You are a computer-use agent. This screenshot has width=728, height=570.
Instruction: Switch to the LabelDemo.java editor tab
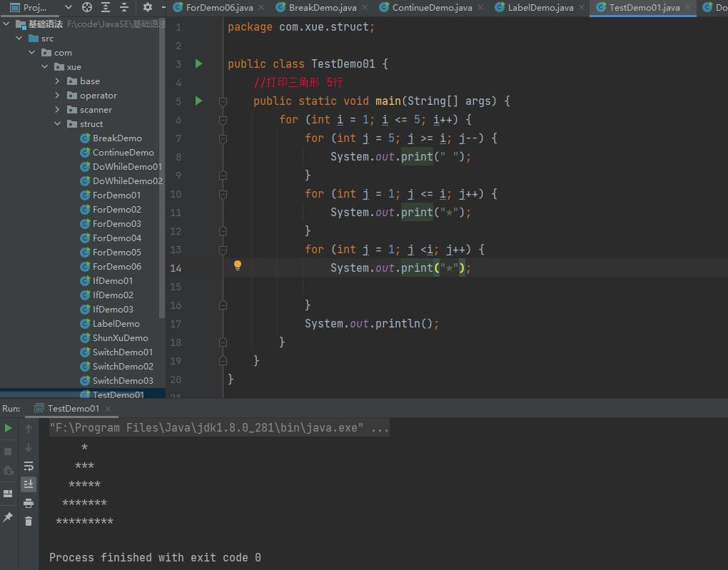click(540, 8)
